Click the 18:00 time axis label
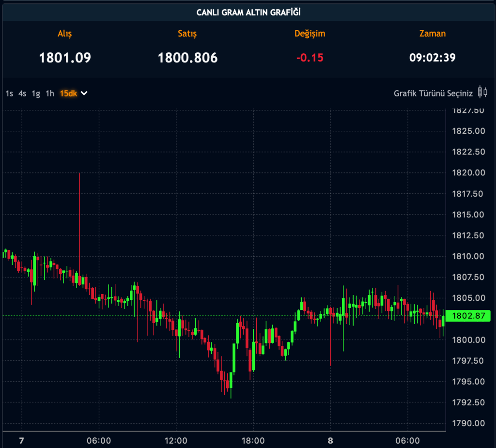This screenshot has height=448, width=496. click(x=253, y=441)
